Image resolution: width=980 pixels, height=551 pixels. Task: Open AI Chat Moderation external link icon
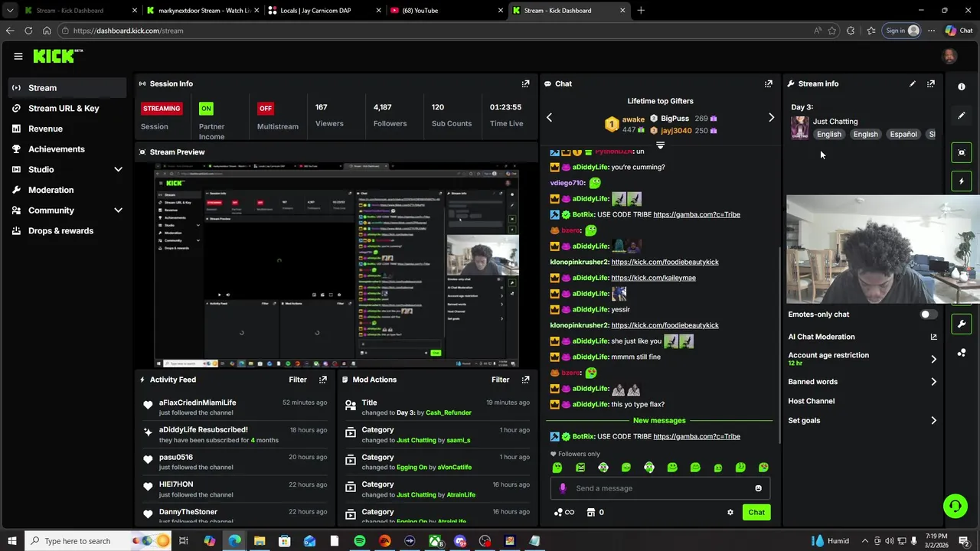coord(933,337)
